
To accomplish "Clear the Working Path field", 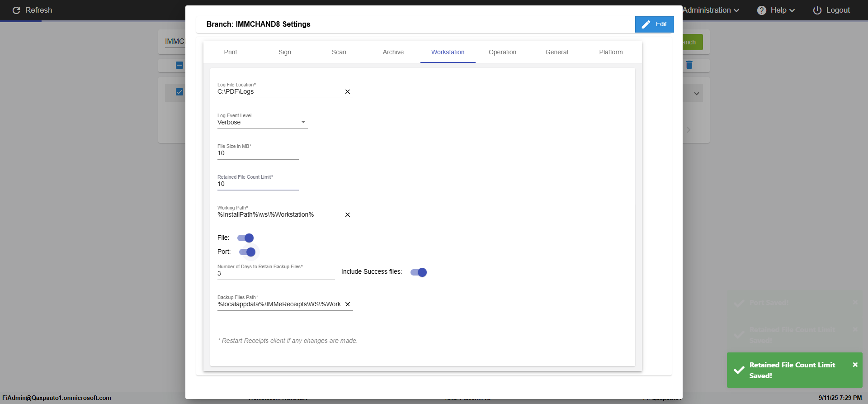I will point(348,215).
